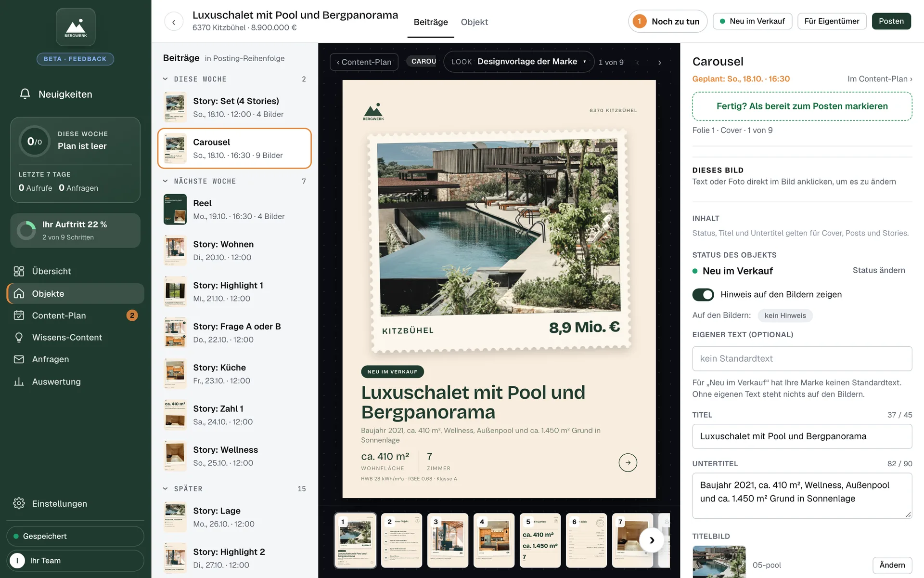Click the 0/0 weekly plan progress circle
Screen dimensions: 924x578
pos(35,141)
